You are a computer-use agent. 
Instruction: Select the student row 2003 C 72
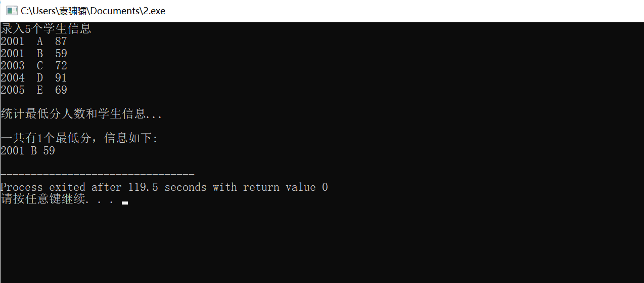pyautogui.click(x=34, y=66)
